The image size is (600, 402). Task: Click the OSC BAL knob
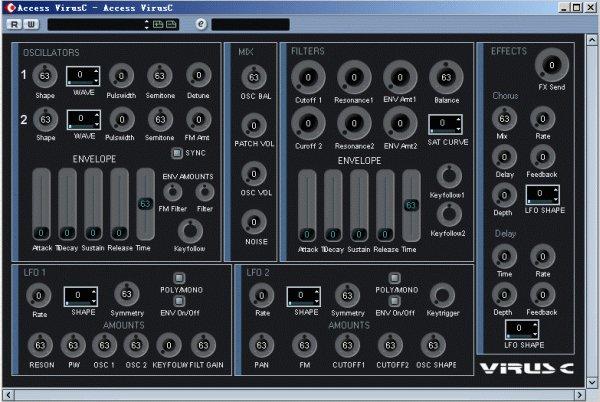pos(254,77)
